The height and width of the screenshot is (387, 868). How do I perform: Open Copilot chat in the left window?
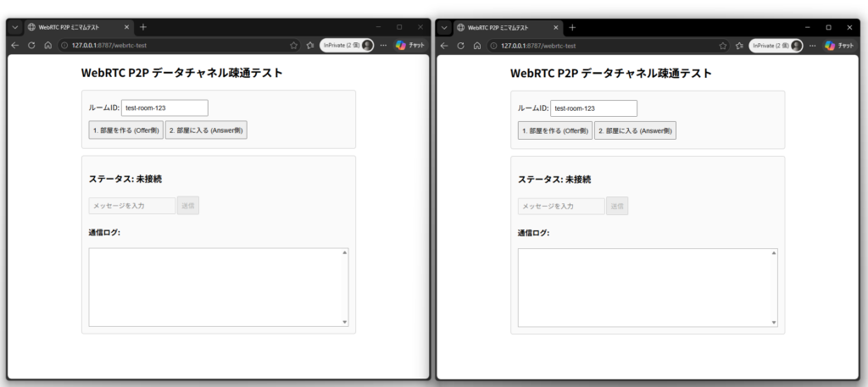[x=409, y=46]
